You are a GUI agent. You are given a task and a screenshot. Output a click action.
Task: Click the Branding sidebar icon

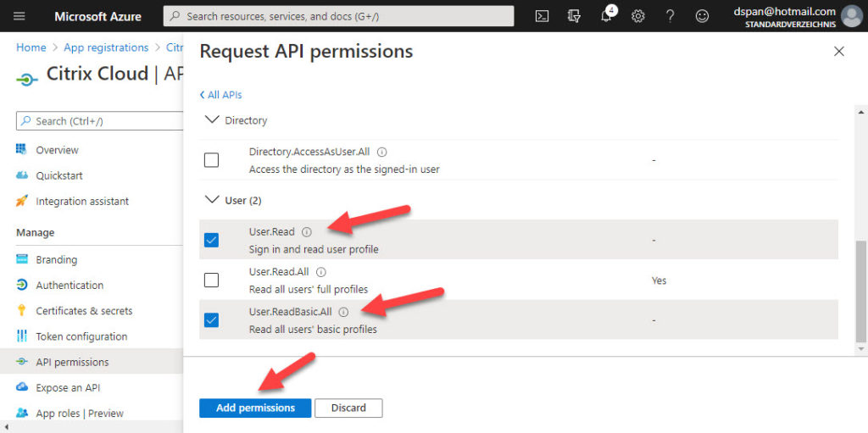pos(21,259)
